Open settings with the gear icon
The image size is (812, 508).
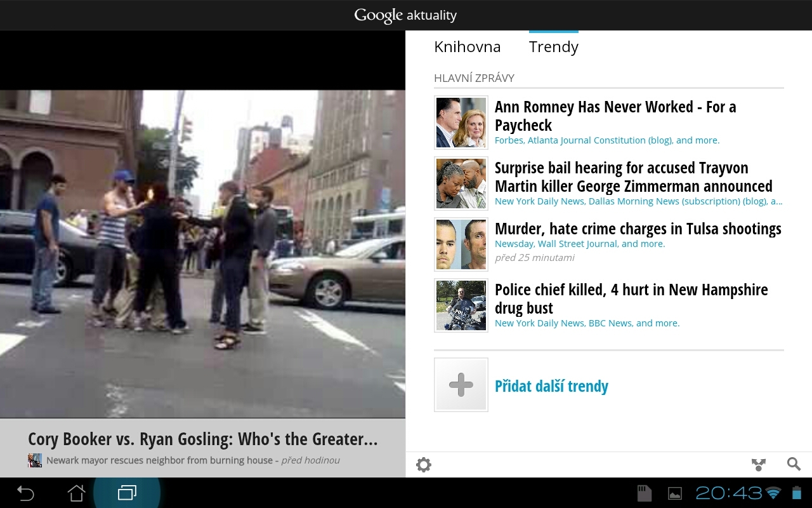[x=423, y=464]
